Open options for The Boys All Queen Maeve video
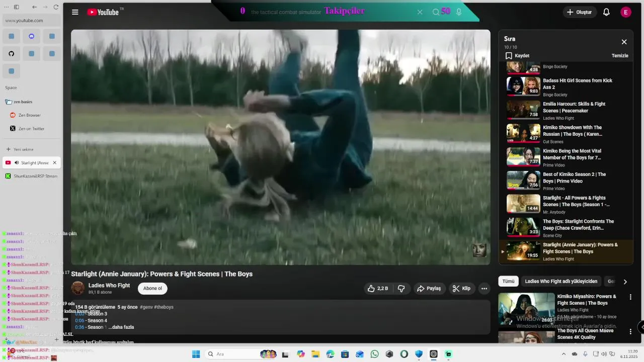Image resolution: width=644 pixels, height=362 pixels. point(630,332)
